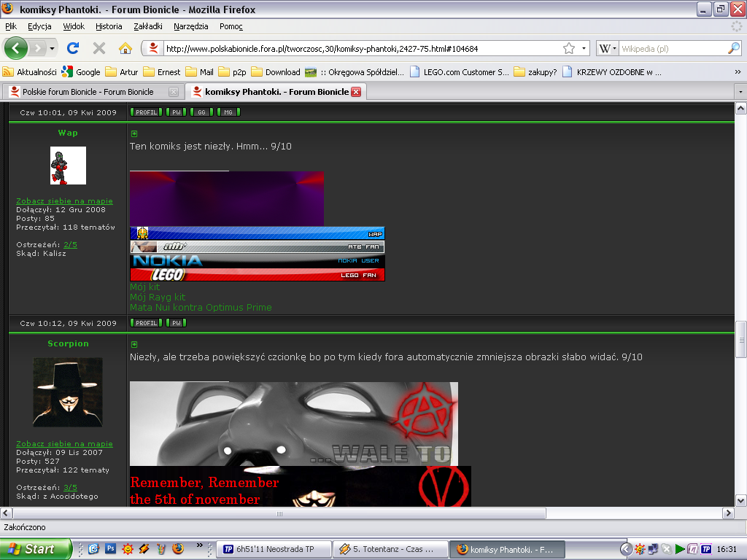Click Scorpion's warnings 3/5 link
The height and width of the screenshot is (560, 747).
click(70, 488)
